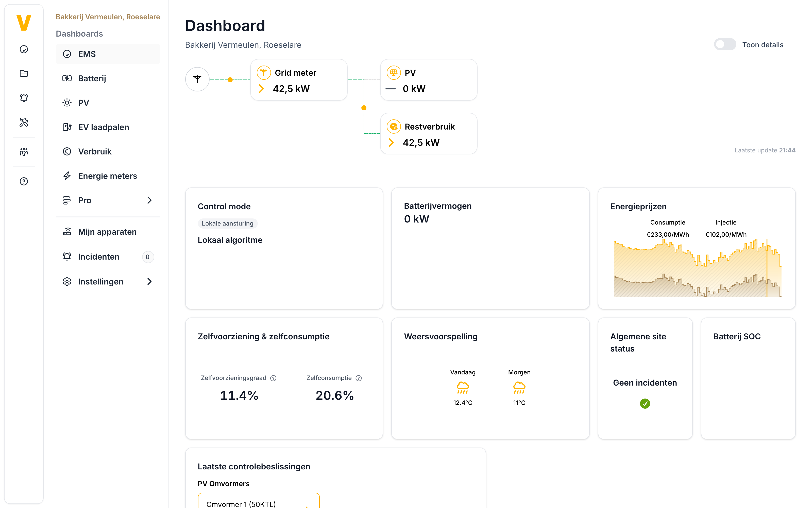Click the Vandaag rain cloud icon
Screen dimensions: 812x508
[x=463, y=388]
